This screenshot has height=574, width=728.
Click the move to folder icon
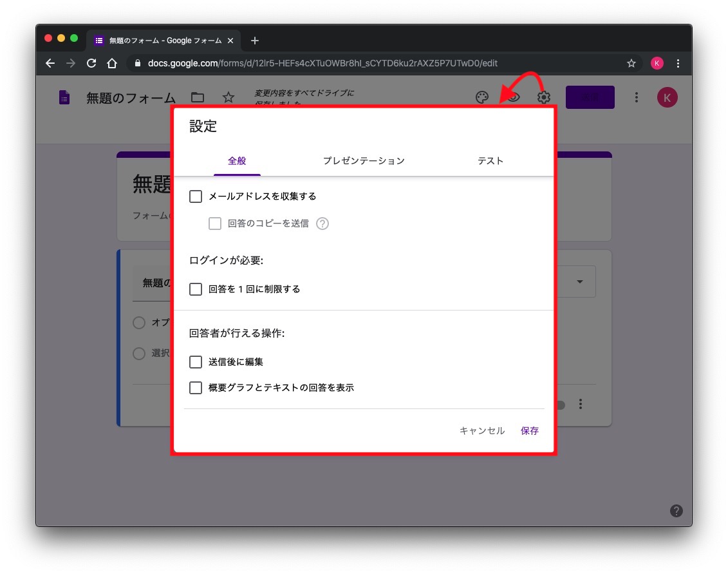coord(198,97)
